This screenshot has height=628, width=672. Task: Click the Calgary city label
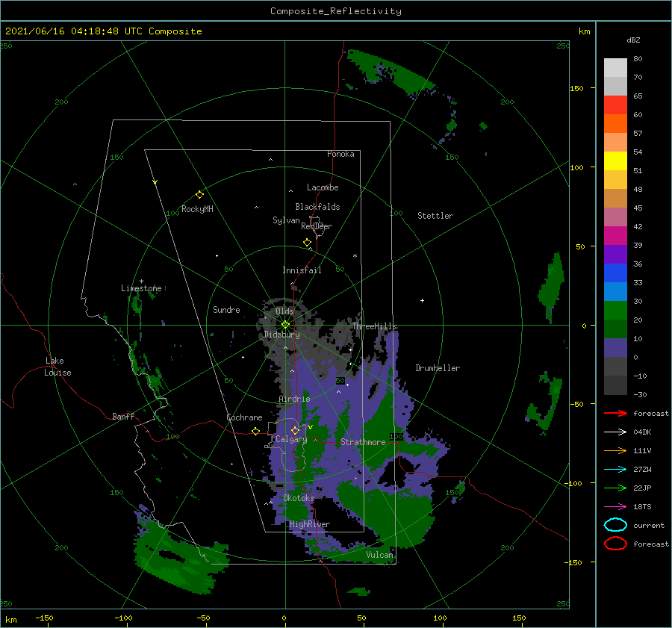[291, 439]
